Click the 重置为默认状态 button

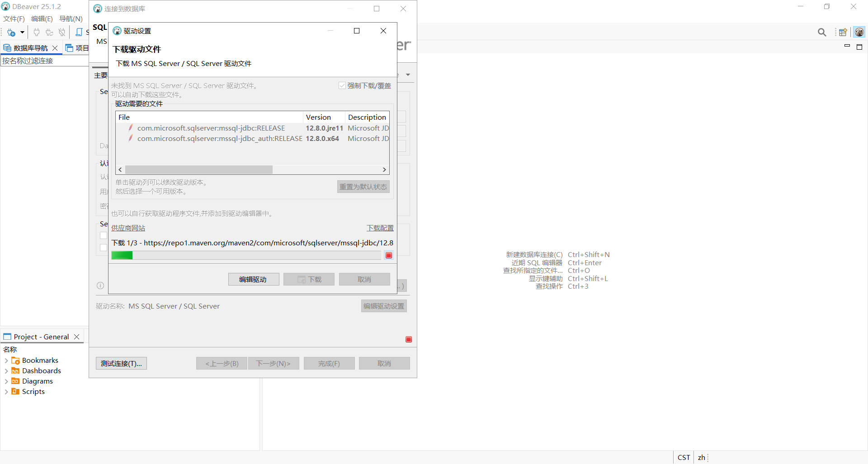click(363, 187)
